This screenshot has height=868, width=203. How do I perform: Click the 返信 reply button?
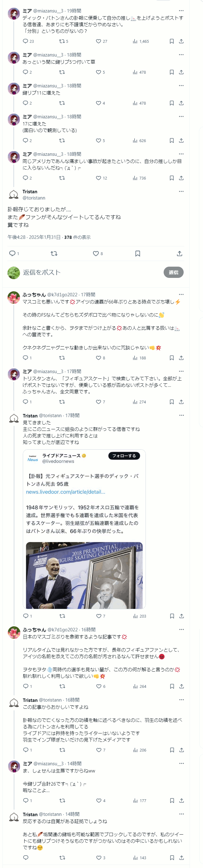click(173, 272)
